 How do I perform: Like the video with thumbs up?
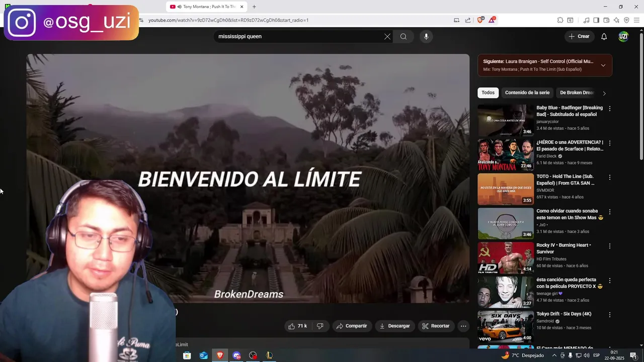[x=297, y=326]
